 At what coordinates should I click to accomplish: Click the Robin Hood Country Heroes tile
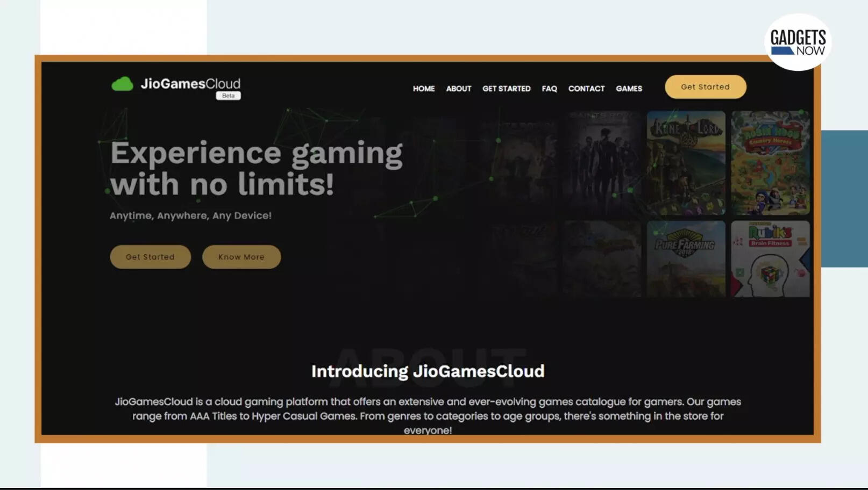click(771, 162)
